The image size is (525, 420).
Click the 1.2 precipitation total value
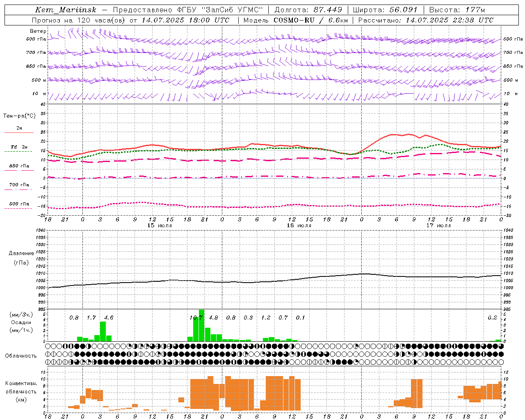tap(266, 317)
